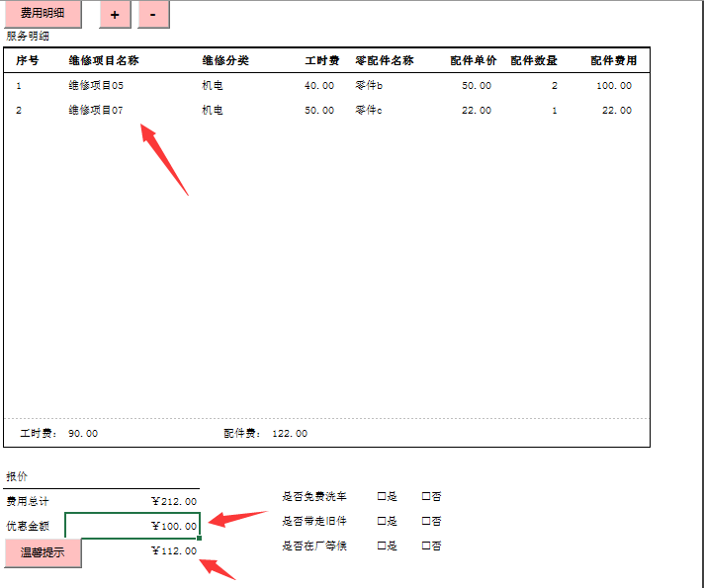Screen dimensions: 704x588
Task: Select 机电 category in row 1
Action: [x=213, y=85]
